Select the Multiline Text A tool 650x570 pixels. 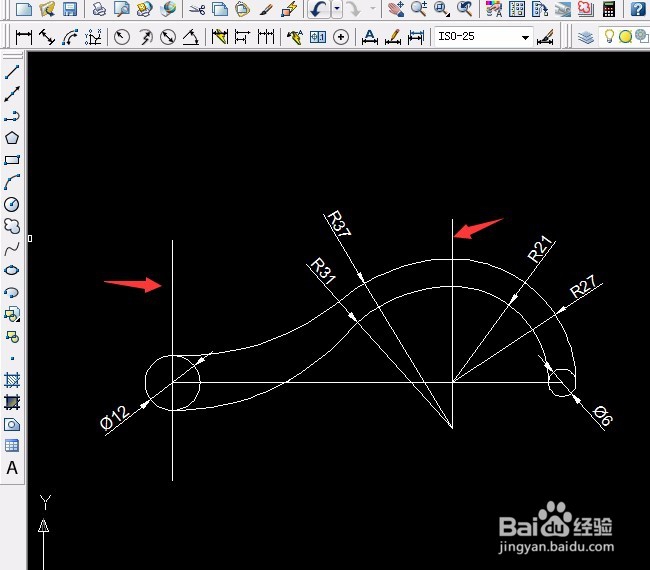click(x=12, y=468)
